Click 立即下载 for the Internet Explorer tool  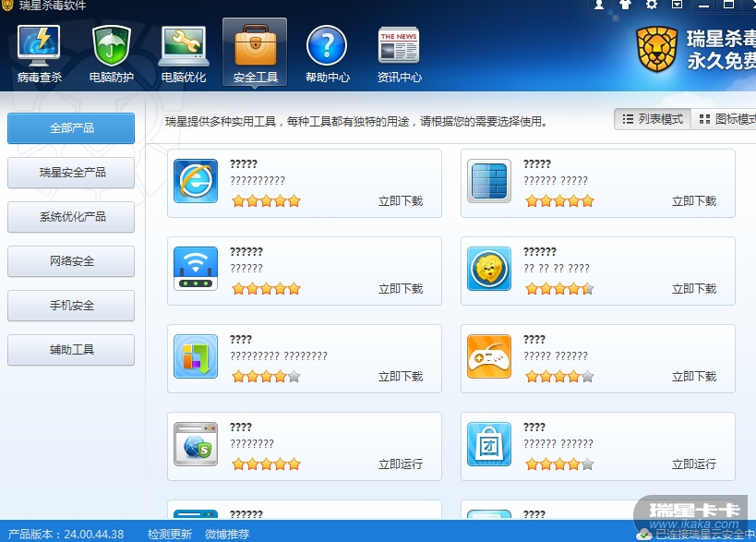[x=401, y=201]
